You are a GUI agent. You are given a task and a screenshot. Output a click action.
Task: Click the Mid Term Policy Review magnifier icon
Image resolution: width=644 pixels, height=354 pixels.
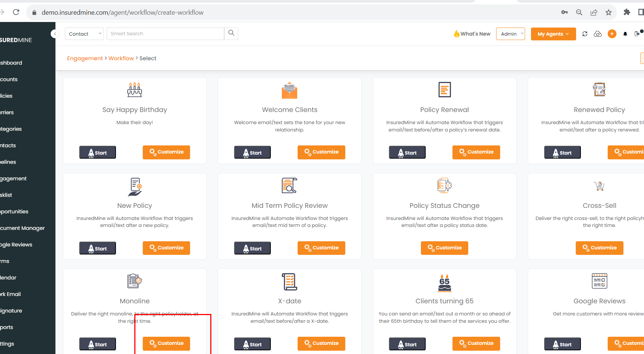pyautogui.click(x=290, y=185)
